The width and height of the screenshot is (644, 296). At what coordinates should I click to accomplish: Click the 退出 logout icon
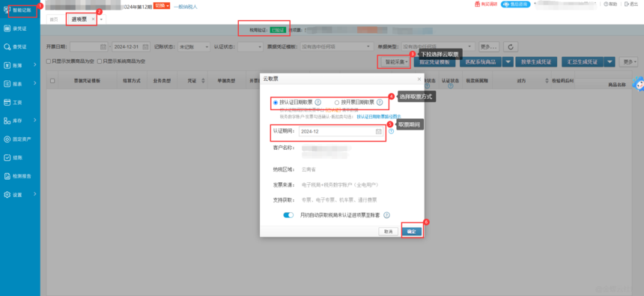pos(631,4)
